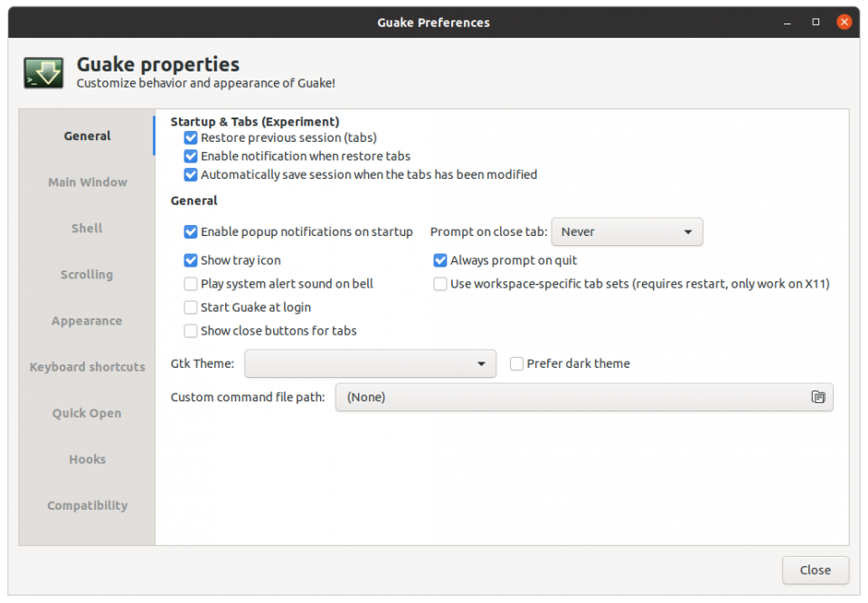Check Prefer dark theme
The width and height of the screenshot is (868, 603).
coord(516,363)
